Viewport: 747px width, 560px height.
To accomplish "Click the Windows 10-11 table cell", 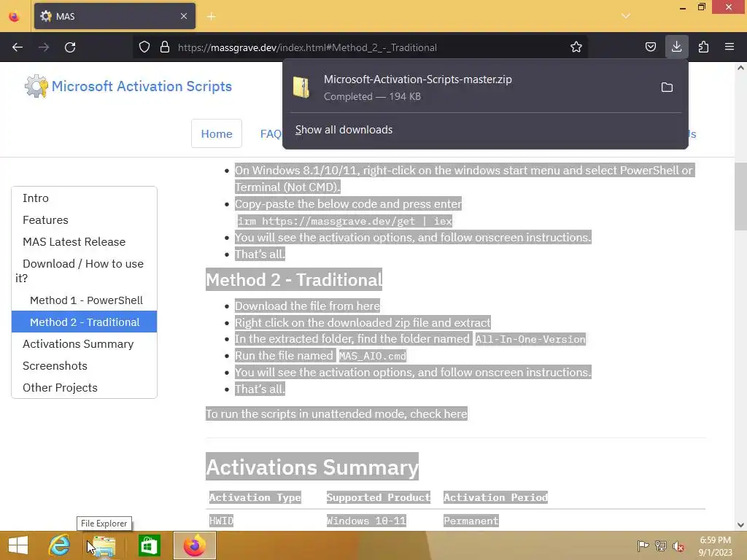I will click(x=366, y=521).
